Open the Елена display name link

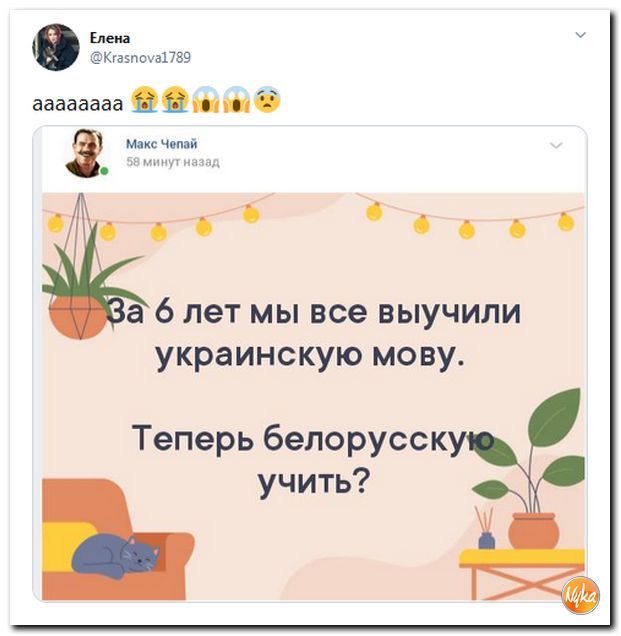pyautogui.click(x=110, y=38)
